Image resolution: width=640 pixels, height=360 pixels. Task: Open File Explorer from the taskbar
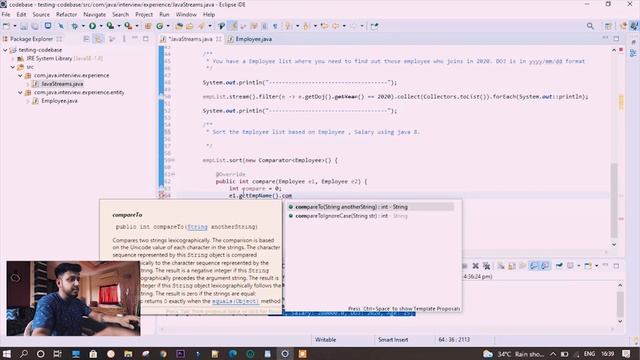pos(128,354)
